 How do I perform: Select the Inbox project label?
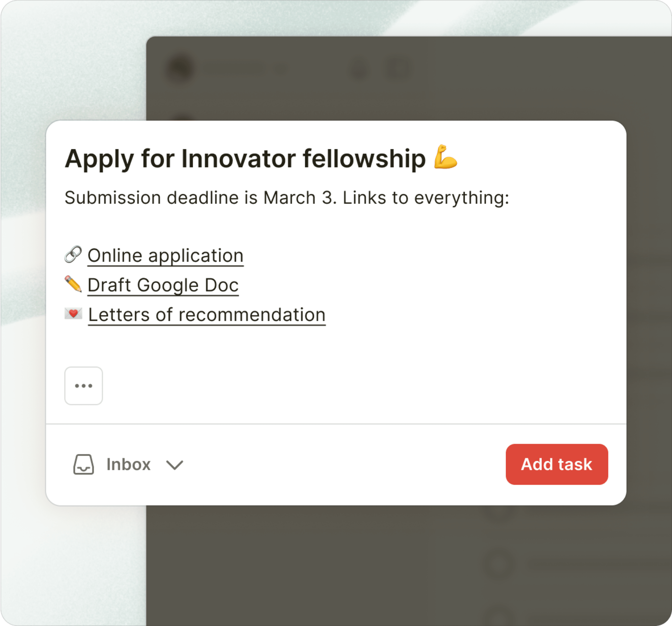(x=129, y=464)
